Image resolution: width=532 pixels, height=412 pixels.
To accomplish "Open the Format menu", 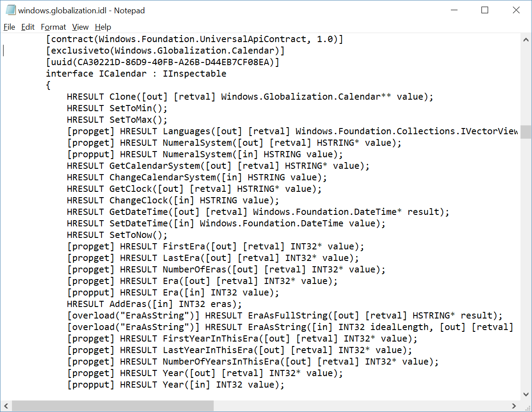I will pos(53,27).
